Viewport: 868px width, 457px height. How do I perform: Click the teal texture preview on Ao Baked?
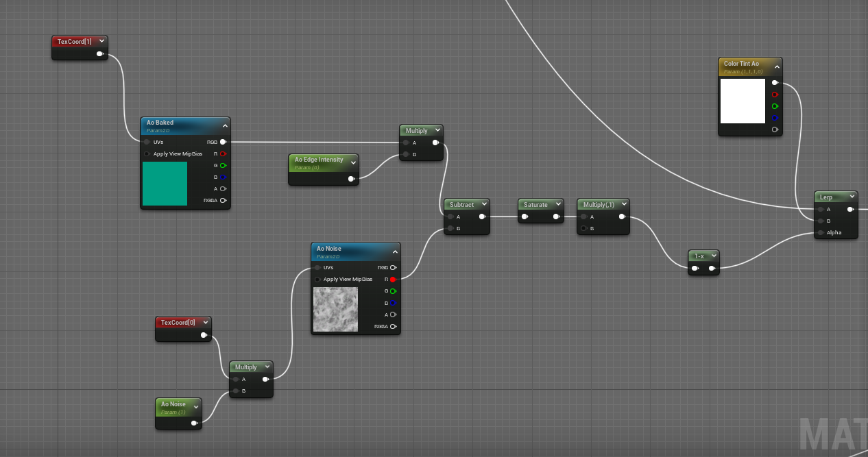[x=165, y=184]
